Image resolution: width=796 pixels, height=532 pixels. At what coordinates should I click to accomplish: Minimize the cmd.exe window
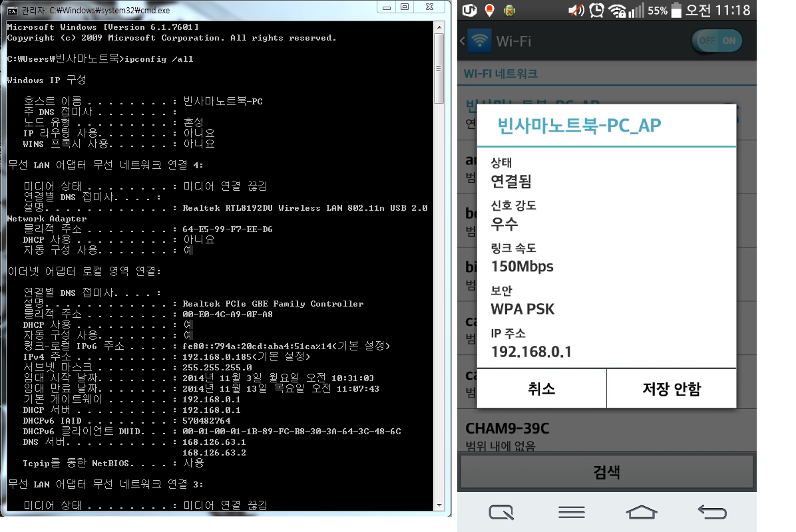386,7
